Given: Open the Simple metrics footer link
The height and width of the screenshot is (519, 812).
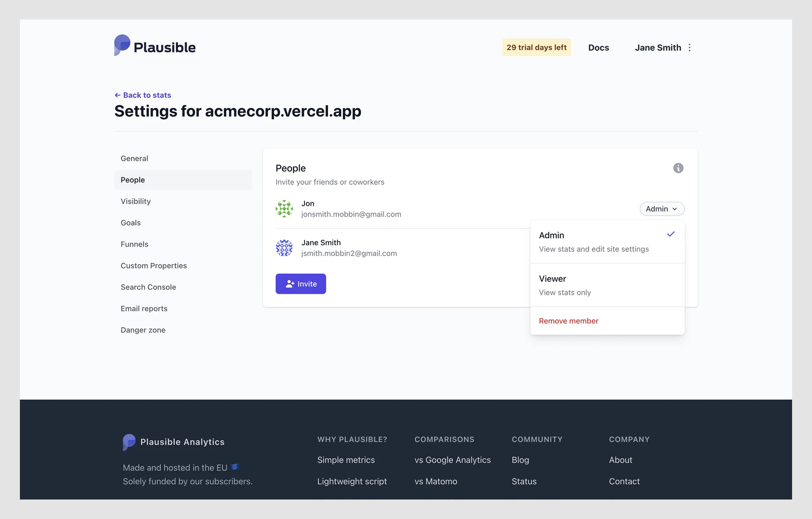Looking at the screenshot, I should click(x=346, y=460).
